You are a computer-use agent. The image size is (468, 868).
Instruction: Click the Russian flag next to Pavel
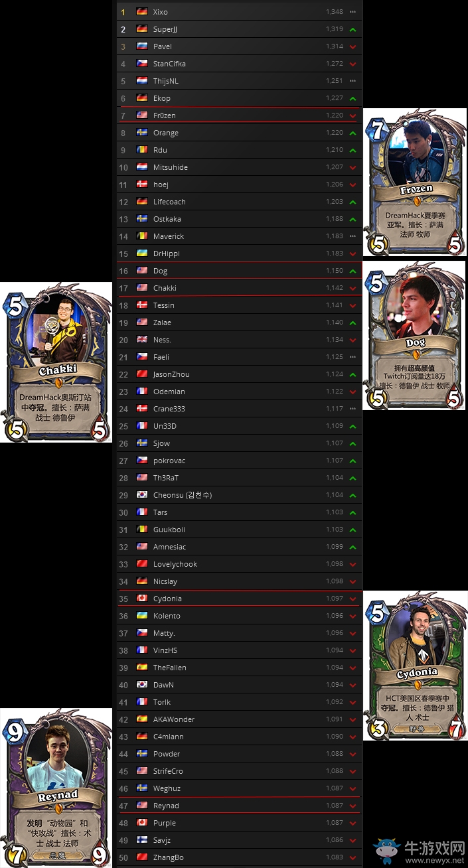[x=141, y=46]
